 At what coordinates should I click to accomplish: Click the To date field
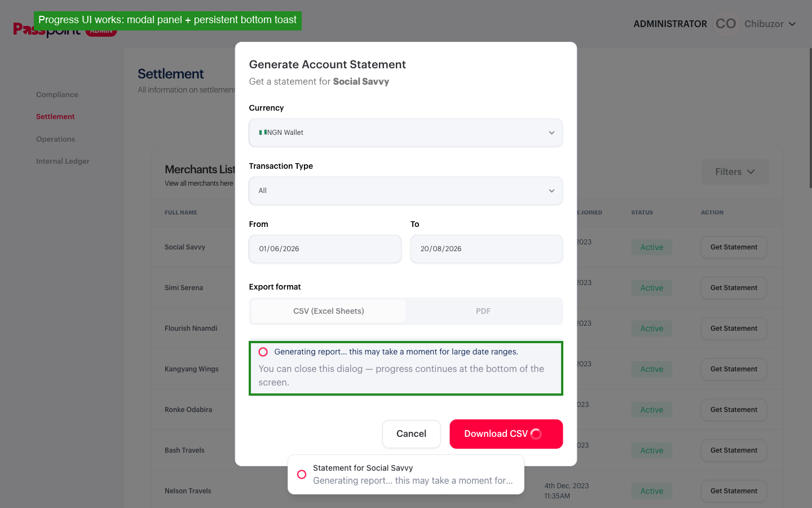(x=487, y=249)
